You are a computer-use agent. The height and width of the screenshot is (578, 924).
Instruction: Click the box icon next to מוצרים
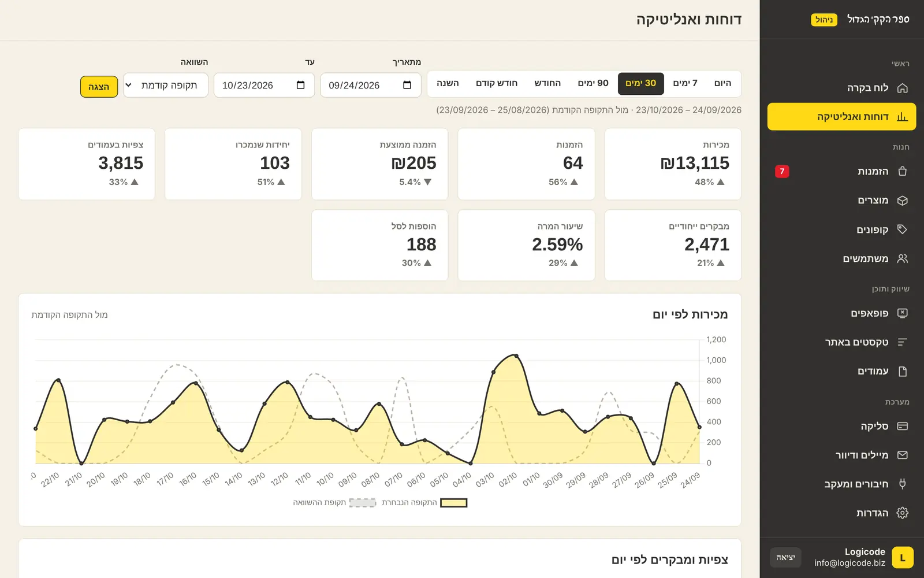[903, 200]
